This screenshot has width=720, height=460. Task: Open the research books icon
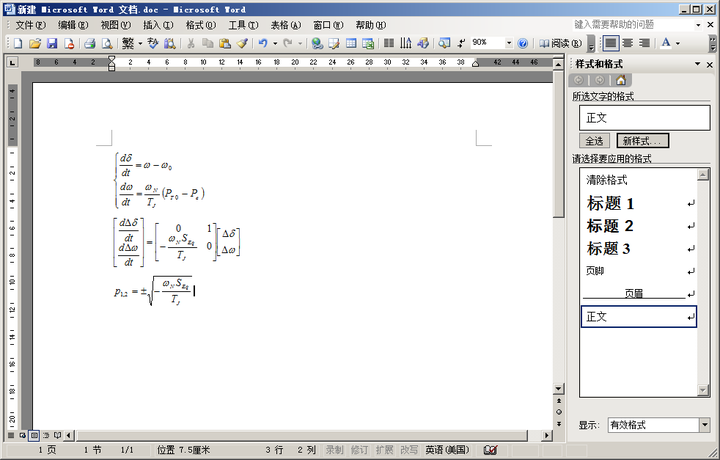click(x=169, y=43)
